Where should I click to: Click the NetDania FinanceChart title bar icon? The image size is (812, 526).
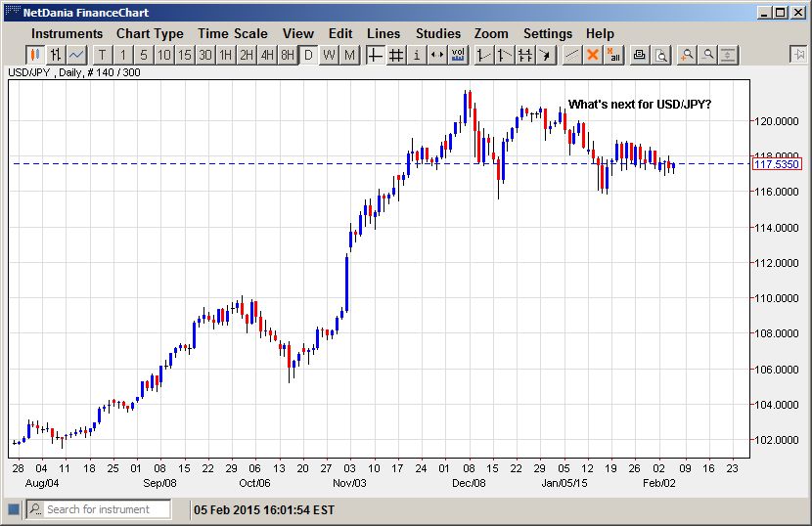(x=13, y=12)
